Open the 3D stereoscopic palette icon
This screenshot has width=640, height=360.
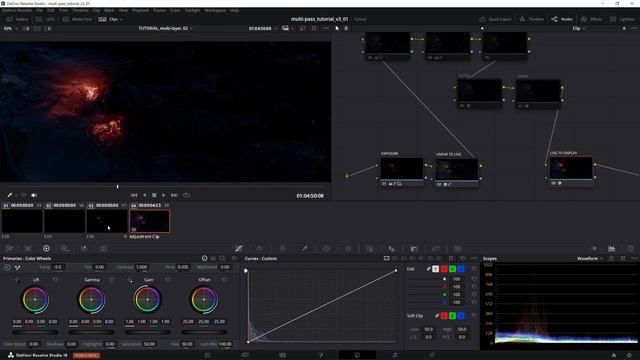coord(458,248)
